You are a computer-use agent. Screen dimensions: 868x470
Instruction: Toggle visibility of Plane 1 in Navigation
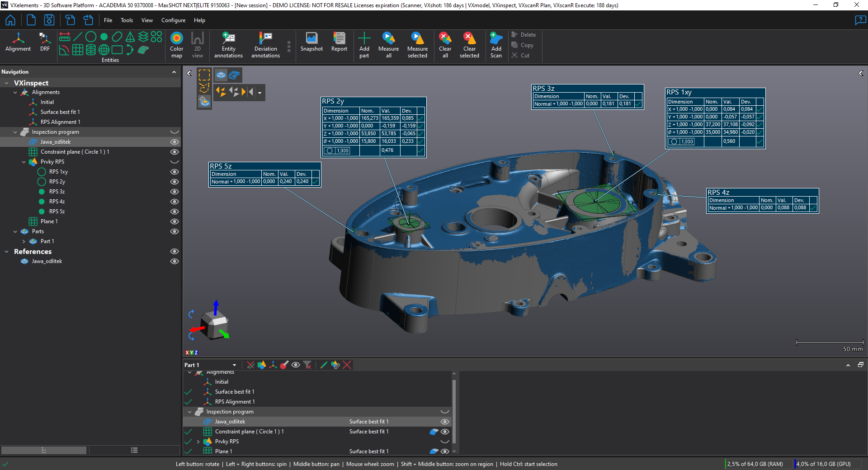click(x=174, y=221)
